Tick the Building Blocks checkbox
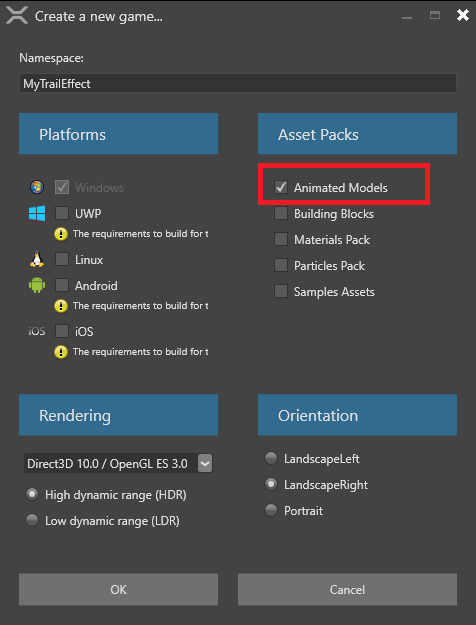 [281, 213]
